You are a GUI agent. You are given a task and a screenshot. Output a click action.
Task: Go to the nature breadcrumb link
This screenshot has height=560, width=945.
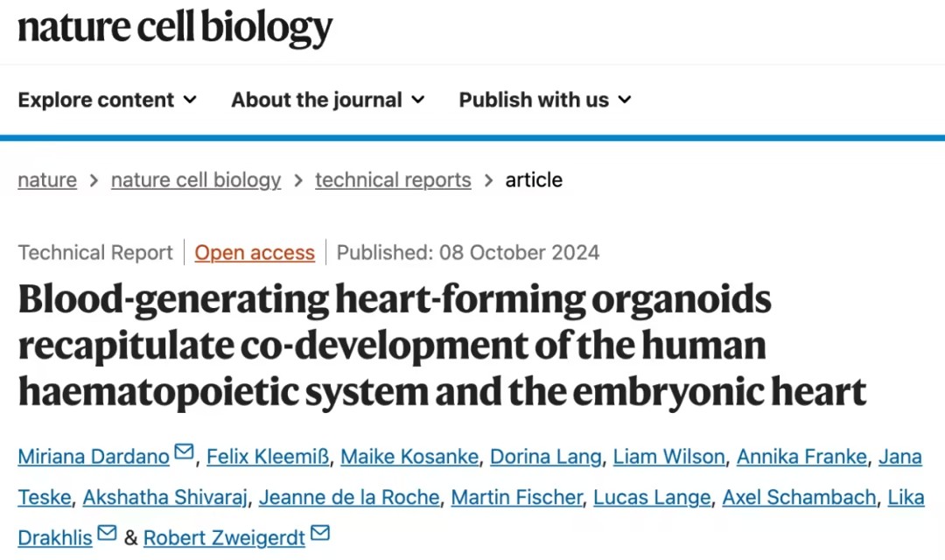pyautogui.click(x=47, y=179)
